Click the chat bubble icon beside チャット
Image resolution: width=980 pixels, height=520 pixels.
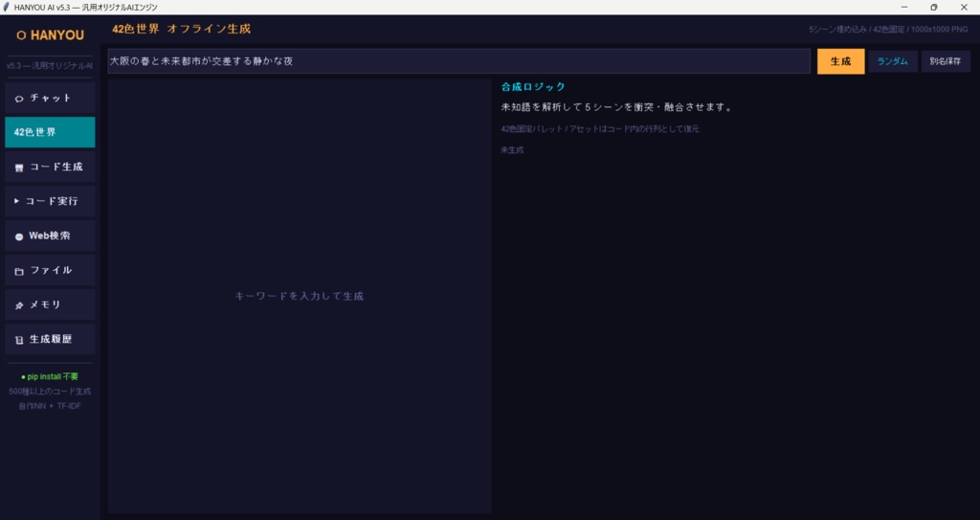pyautogui.click(x=19, y=99)
